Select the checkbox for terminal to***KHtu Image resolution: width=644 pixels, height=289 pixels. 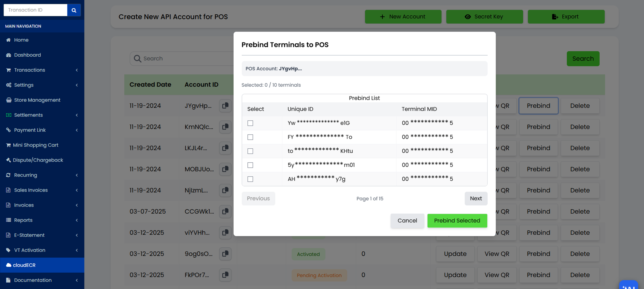pyautogui.click(x=250, y=151)
